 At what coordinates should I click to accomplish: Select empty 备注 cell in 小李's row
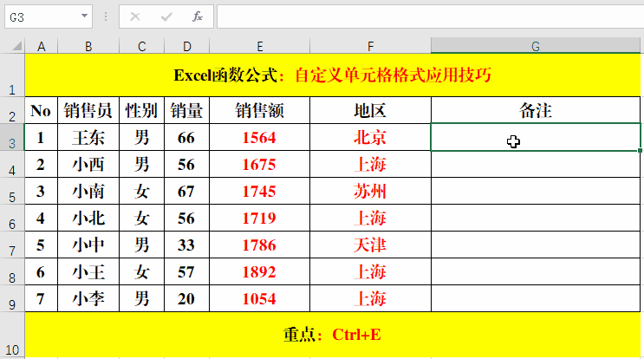536,298
